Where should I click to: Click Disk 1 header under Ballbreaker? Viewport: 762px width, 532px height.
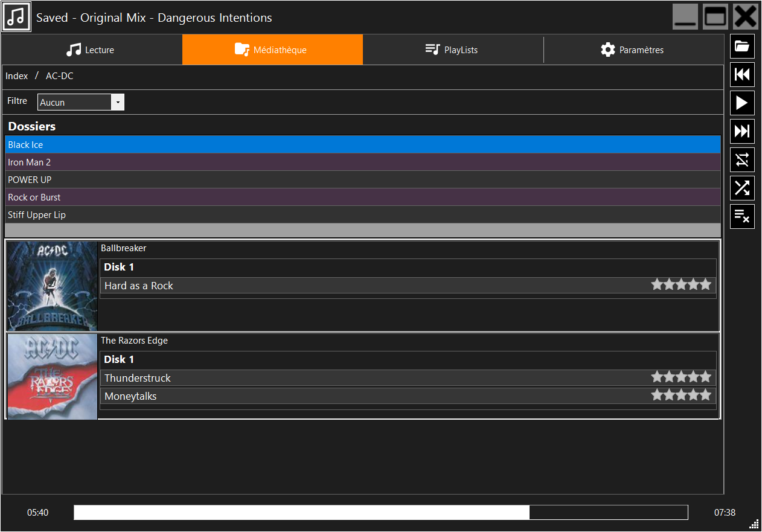tap(119, 267)
